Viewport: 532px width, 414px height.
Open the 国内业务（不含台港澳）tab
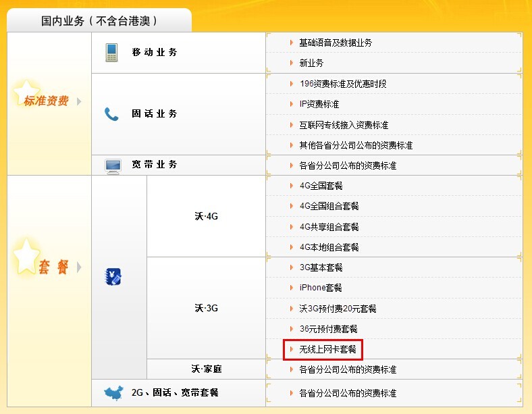click(99, 21)
